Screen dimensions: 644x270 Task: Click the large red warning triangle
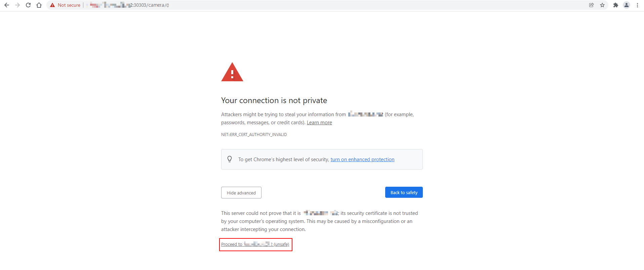point(232,73)
